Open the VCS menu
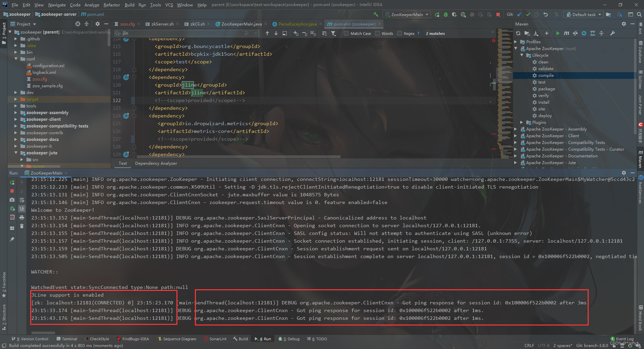This screenshot has height=349, width=644. 169,5
